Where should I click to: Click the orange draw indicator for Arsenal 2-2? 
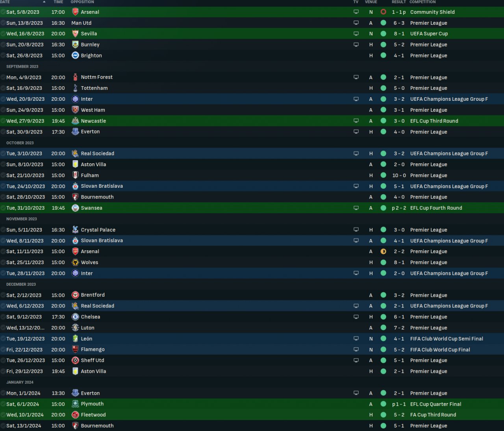tap(383, 252)
